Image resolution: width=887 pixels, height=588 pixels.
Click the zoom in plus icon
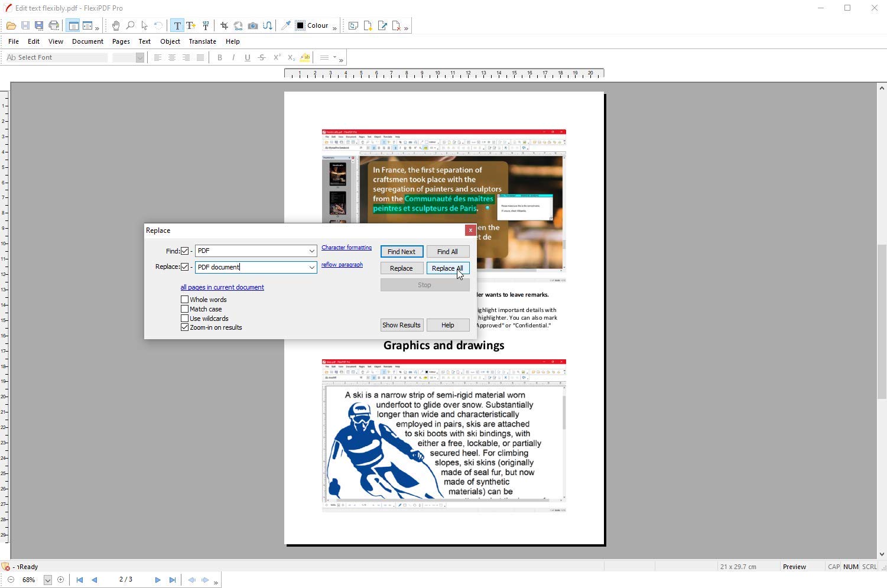60,580
